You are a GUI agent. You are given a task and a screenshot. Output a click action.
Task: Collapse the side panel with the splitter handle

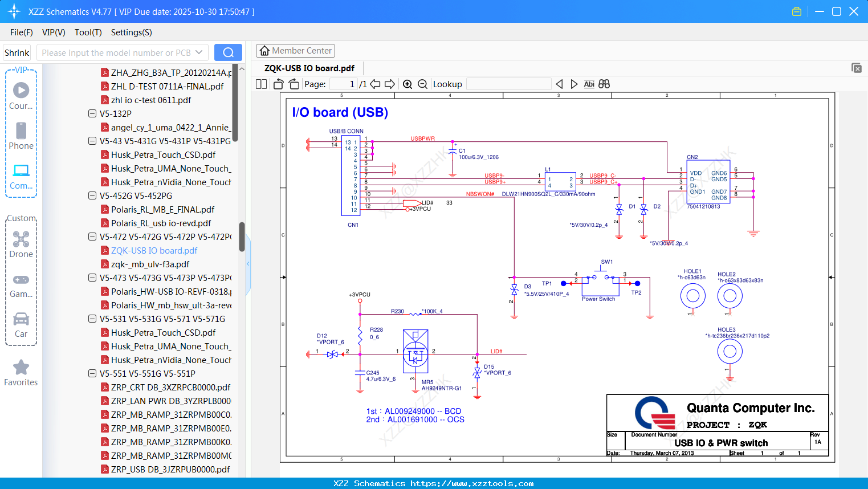click(248, 264)
